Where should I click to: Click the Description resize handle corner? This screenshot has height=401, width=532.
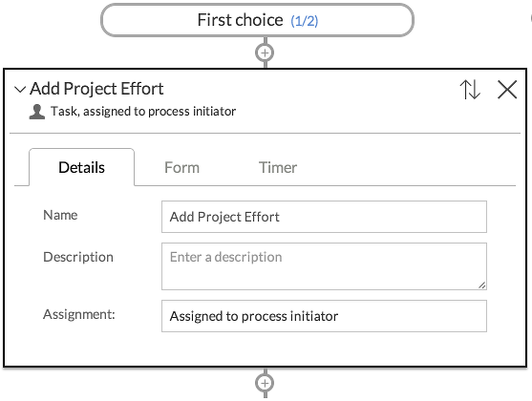[x=481, y=285]
